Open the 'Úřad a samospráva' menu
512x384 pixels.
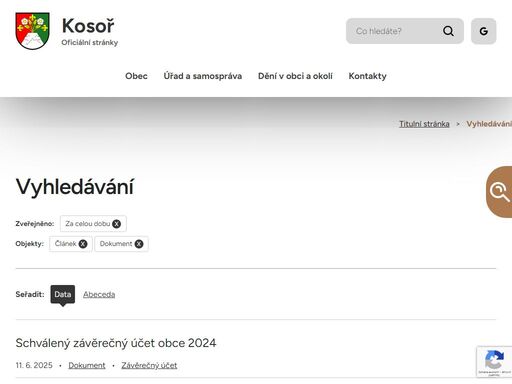pos(203,76)
